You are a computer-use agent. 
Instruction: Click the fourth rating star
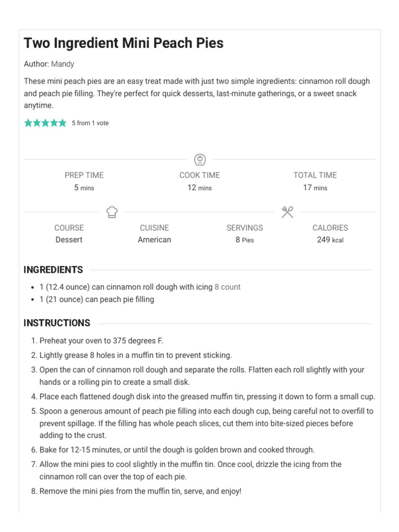pyautogui.click(x=54, y=123)
